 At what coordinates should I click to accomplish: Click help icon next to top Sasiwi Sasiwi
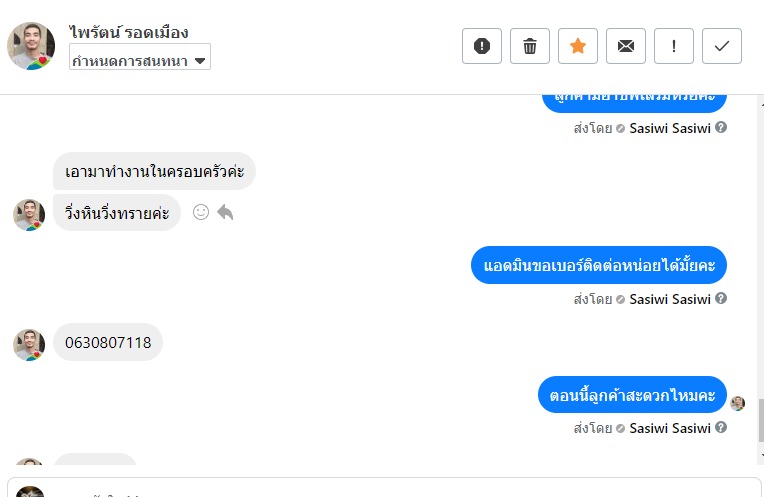click(x=721, y=128)
